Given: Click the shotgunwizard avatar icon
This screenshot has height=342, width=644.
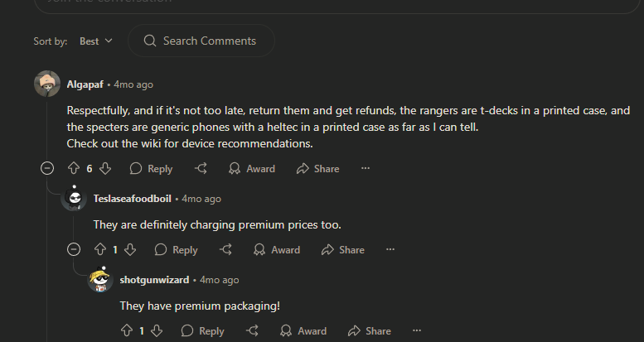Looking at the screenshot, I should tap(100, 280).
